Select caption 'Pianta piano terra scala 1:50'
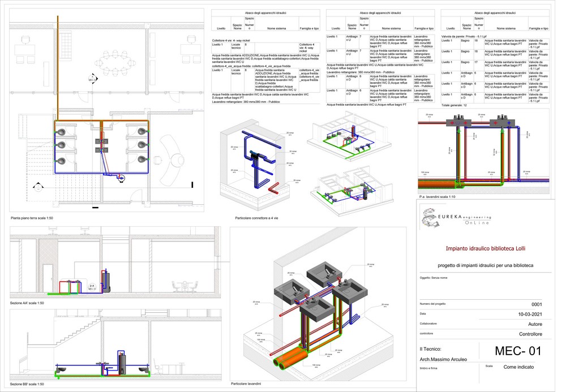The image size is (566, 392). click(x=32, y=218)
